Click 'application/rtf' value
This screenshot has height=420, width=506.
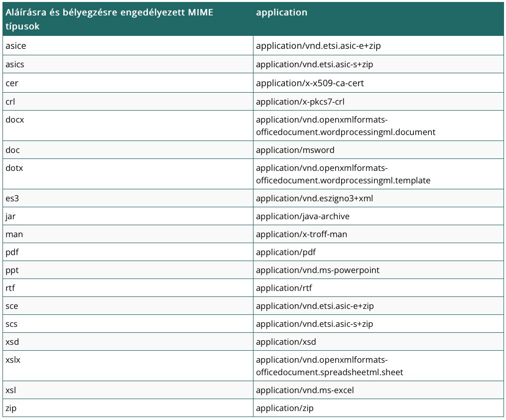(284, 288)
